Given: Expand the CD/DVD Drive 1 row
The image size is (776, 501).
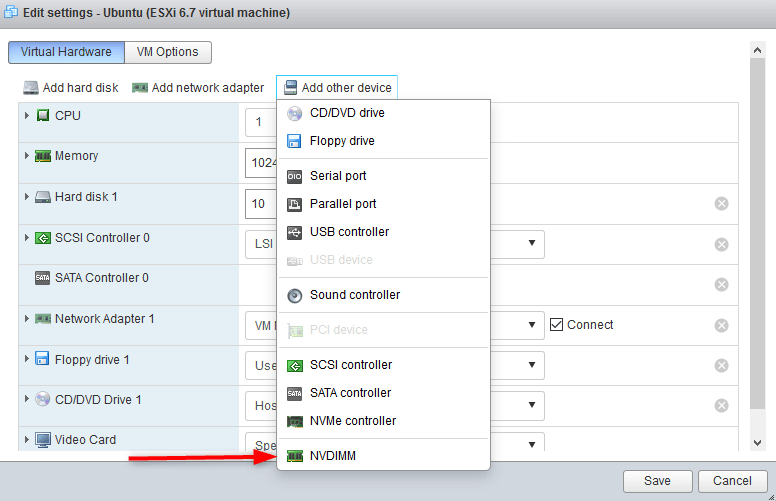Looking at the screenshot, I should (27, 399).
